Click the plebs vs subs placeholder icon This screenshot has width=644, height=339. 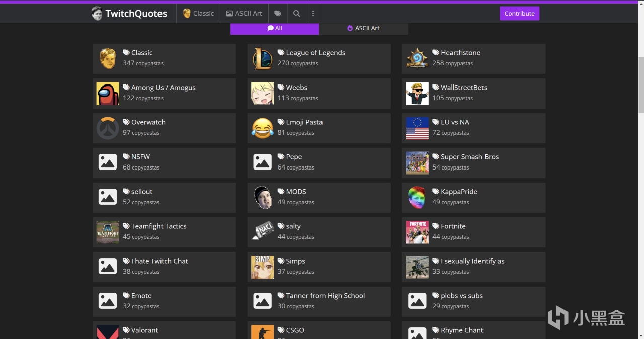tap(417, 301)
